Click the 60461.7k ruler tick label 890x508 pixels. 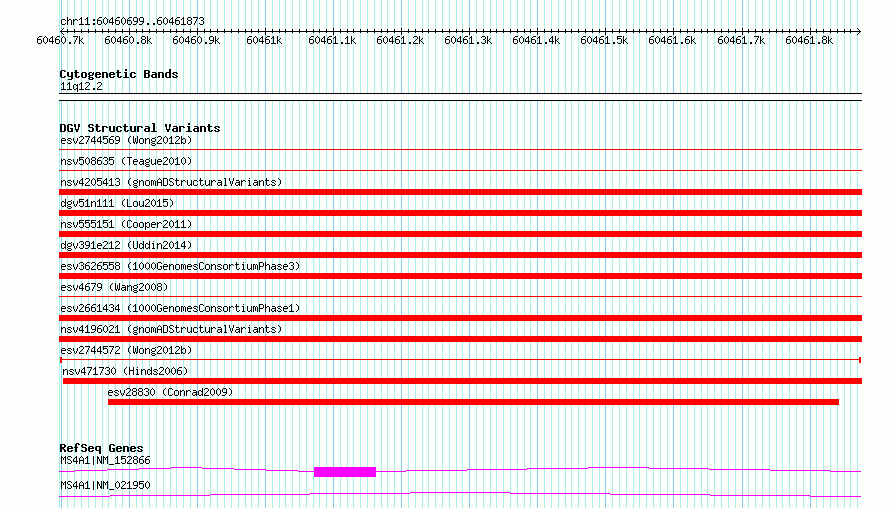[x=741, y=40]
